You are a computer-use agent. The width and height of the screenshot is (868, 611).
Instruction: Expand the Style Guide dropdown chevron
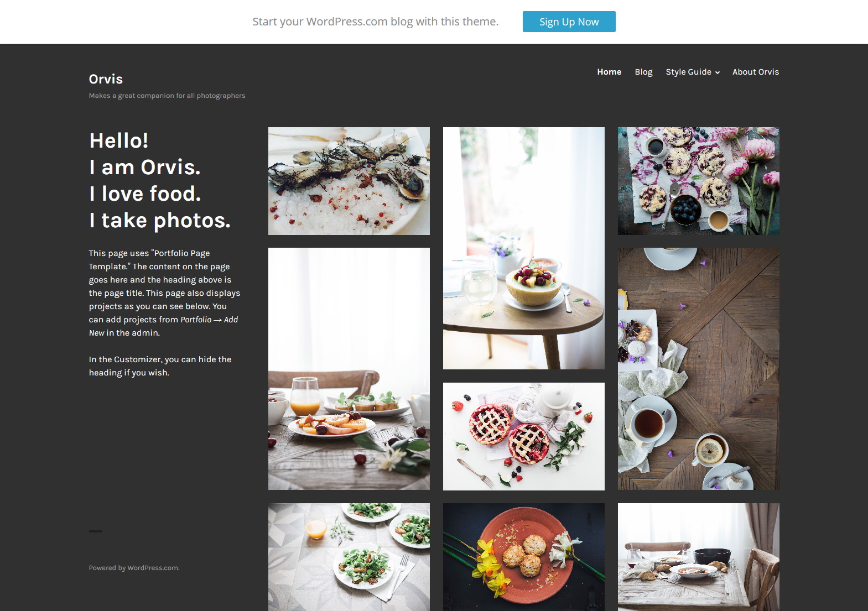point(718,72)
